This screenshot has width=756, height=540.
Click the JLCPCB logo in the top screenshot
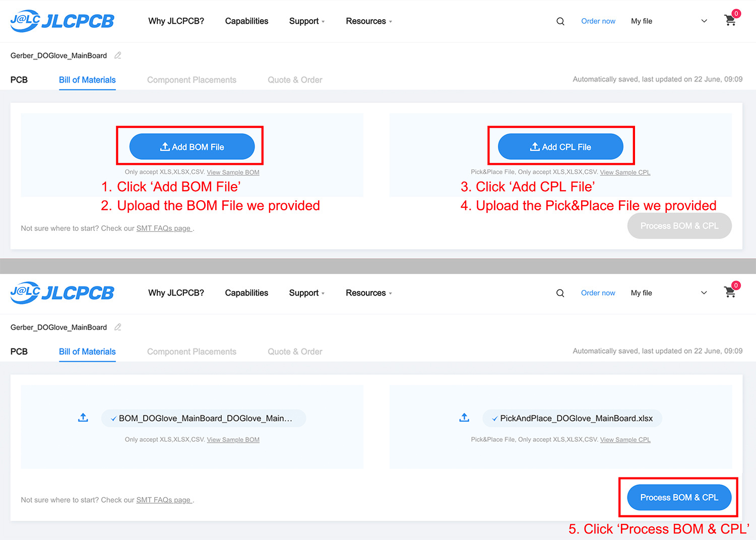[x=62, y=21]
